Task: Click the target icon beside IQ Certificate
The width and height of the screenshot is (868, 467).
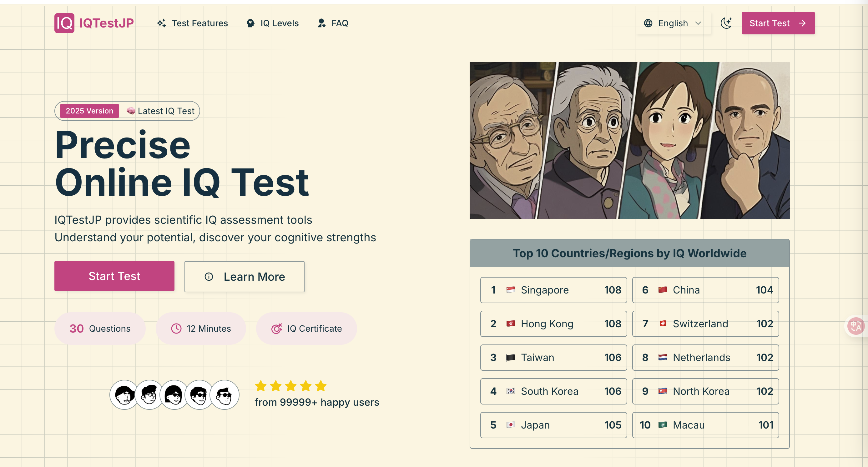Action: [276, 329]
